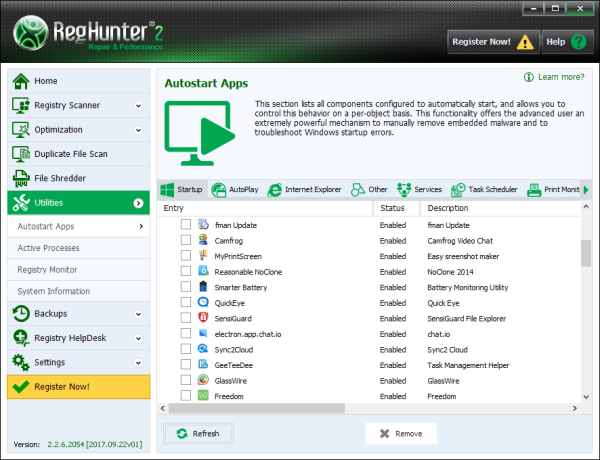Click the Home icon in sidebar
Viewport: 600px width, 460px height.
21,81
